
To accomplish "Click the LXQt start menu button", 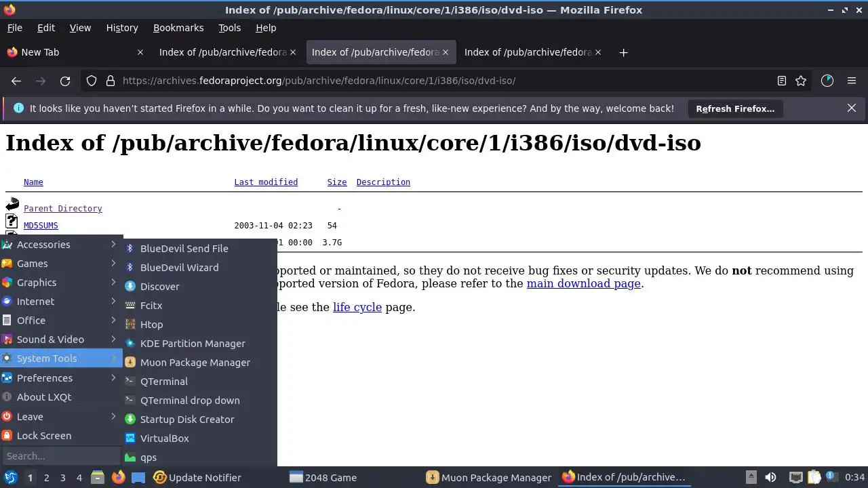I will click(x=10, y=477).
